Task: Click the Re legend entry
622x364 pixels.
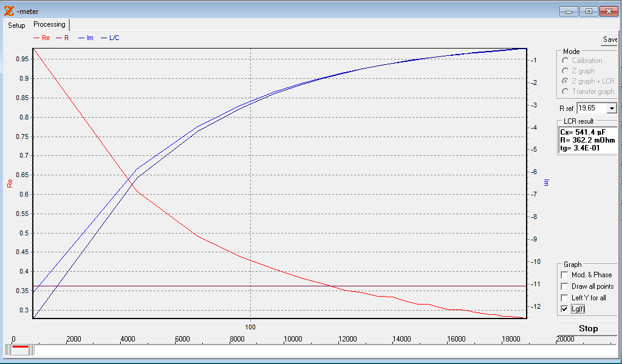Action: tap(42, 38)
